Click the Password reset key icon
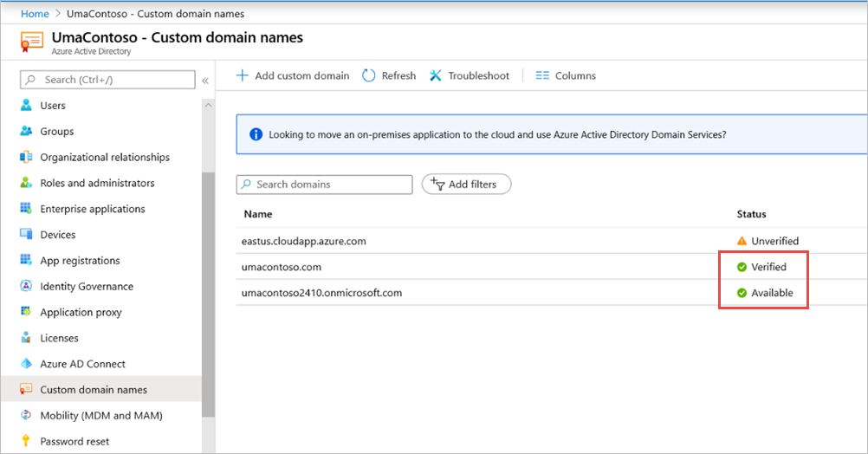Screen dimensions: 868x454 (x=26, y=441)
